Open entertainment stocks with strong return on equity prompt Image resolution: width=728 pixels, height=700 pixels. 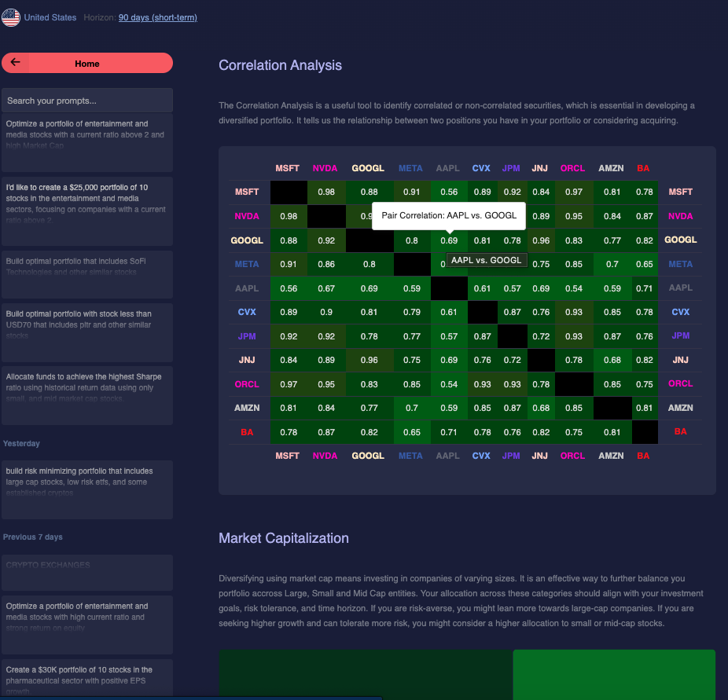(x=87, y=625)
